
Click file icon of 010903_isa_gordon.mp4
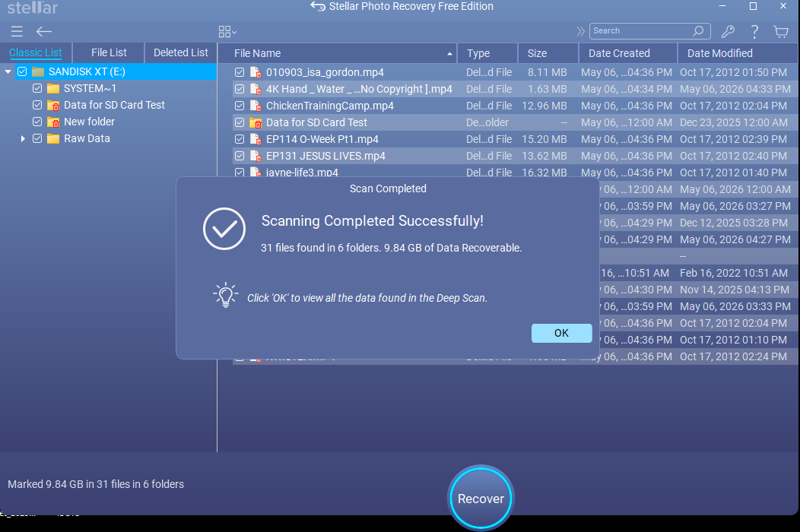(x=256, y=72)
